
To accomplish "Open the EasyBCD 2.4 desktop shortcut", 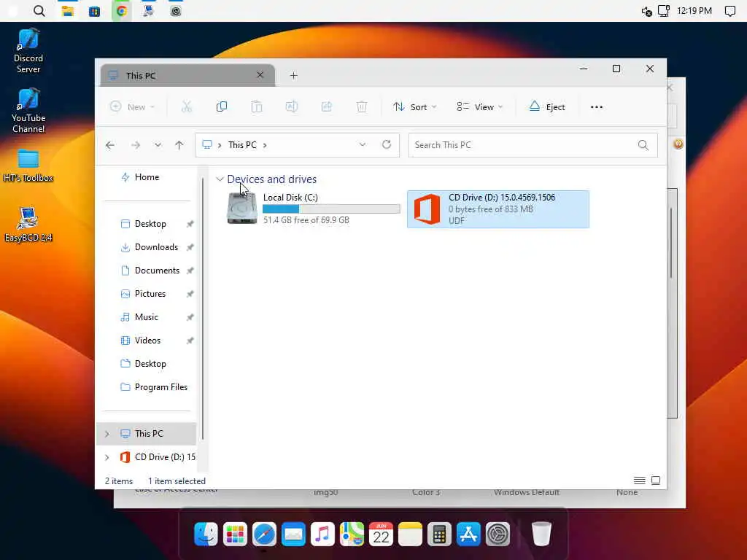I will pyautogui.click(x=28, y=225).
